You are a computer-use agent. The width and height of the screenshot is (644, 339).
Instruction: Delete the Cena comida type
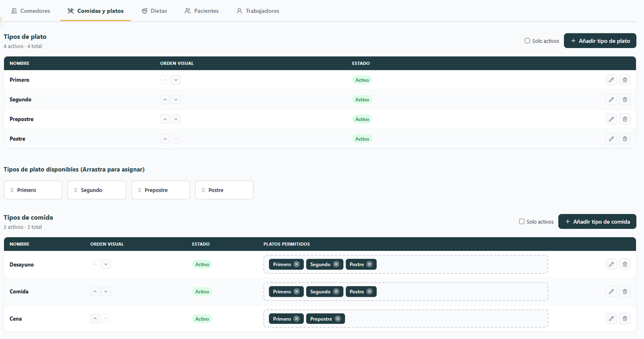click(x=625, y=318)
